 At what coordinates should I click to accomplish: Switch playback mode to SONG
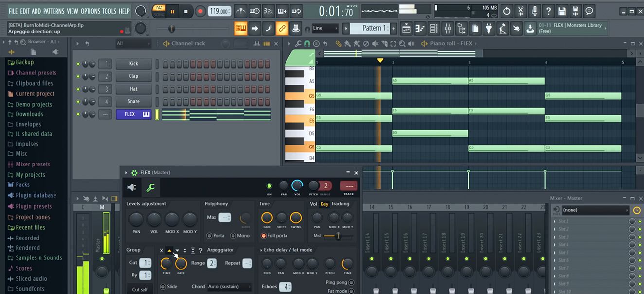(159, 13)
